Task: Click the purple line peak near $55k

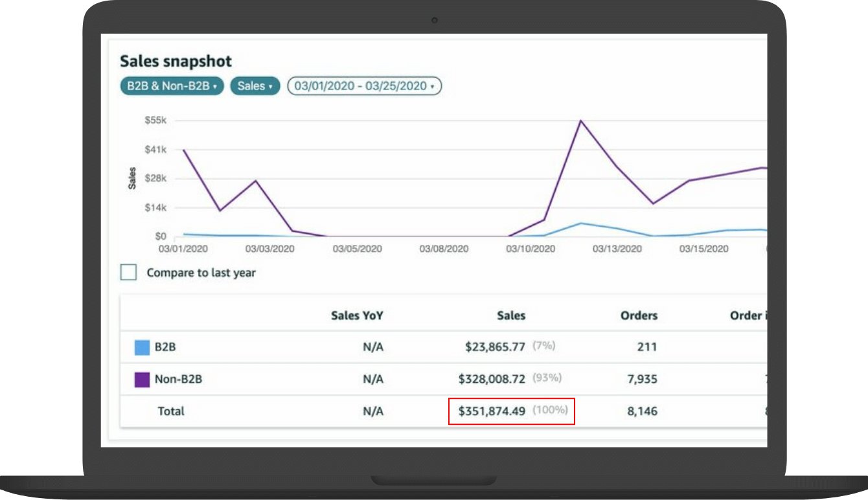Action: 580,121
